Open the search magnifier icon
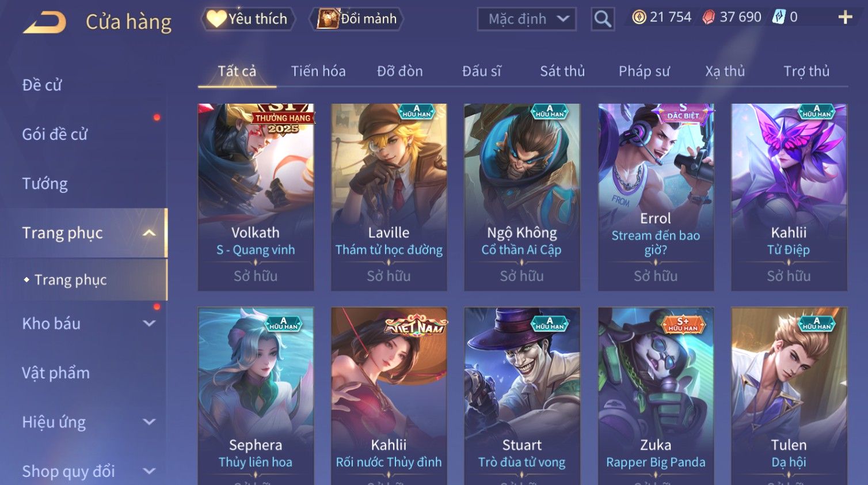The width and height of the screenshot is (868, 485). (x=603, y=19)
